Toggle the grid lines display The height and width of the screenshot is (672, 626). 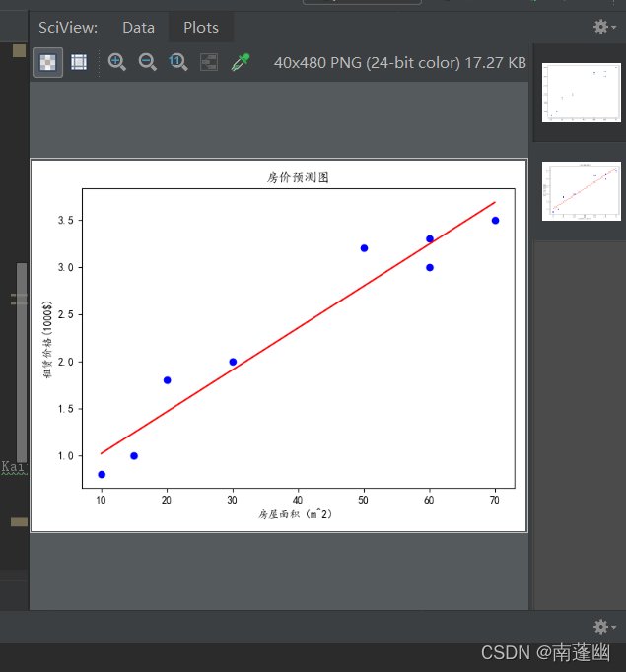79,63
